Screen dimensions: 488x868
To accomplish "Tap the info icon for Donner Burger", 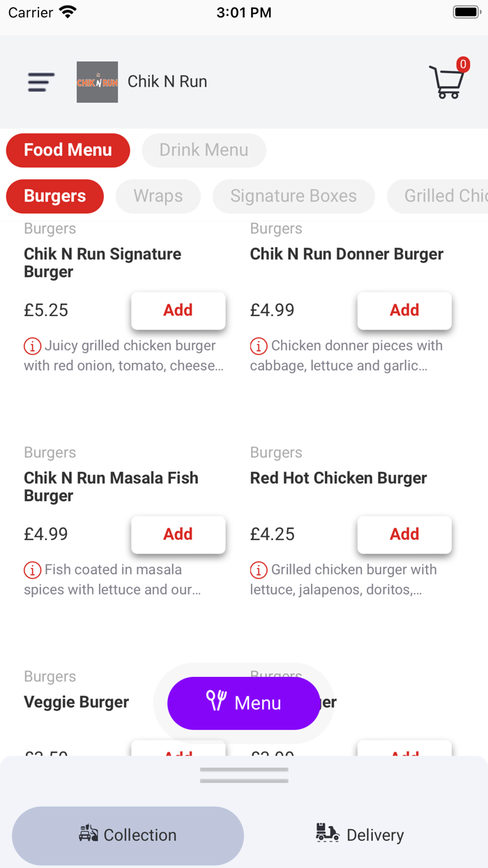I will [259, 345].
